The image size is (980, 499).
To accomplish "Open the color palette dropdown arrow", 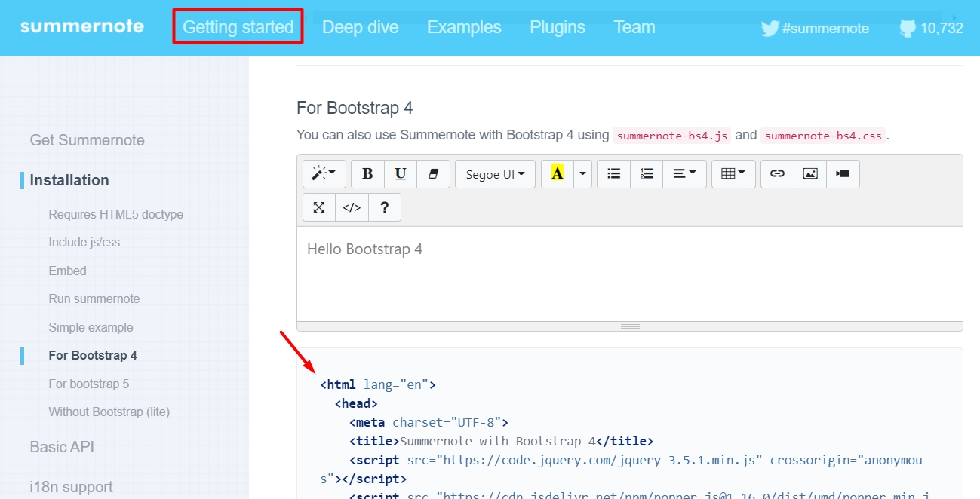I will coord(582,174).
